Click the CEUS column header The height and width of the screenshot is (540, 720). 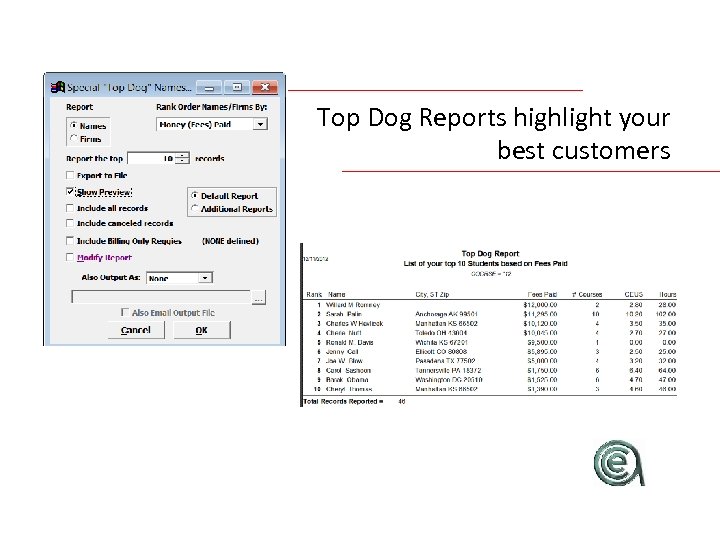click(x=634, y=294)
